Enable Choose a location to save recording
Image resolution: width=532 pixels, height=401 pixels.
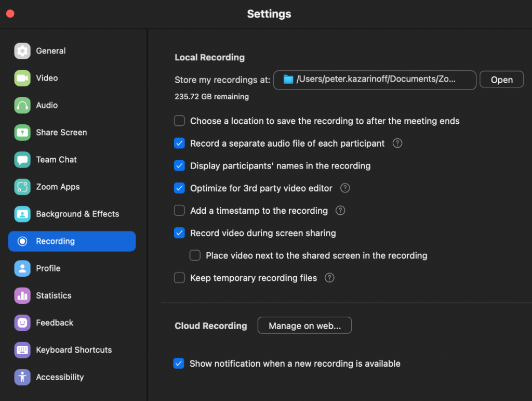tap(179, 121)
